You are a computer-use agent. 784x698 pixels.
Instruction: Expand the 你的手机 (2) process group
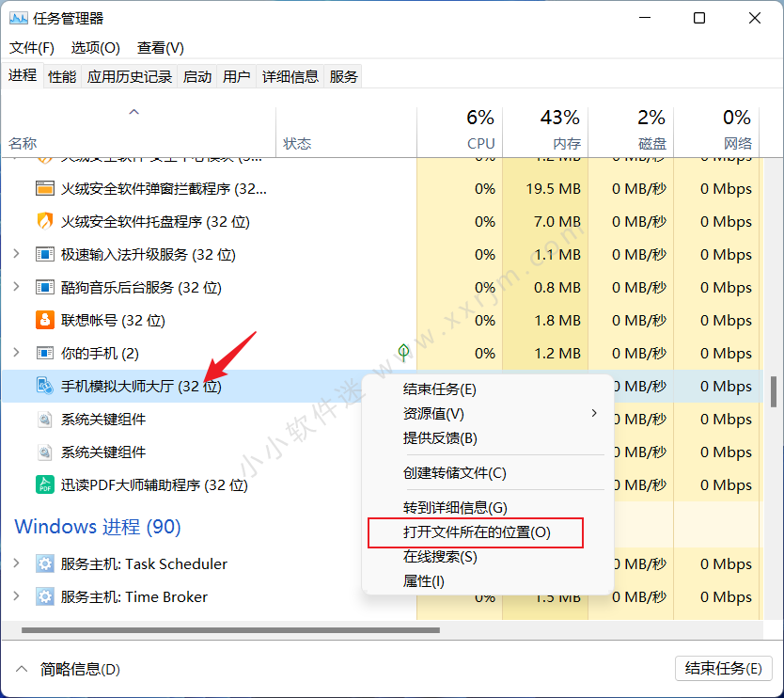17,352
